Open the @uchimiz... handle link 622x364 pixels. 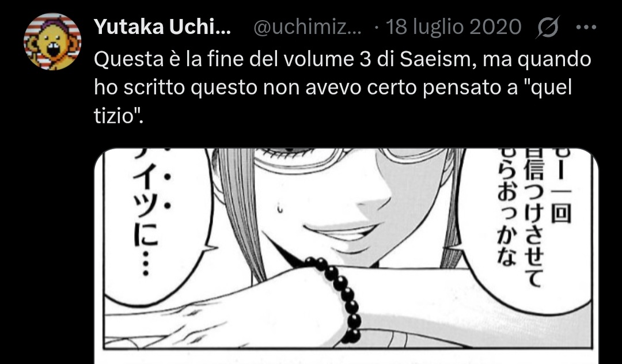pos(307,27)
